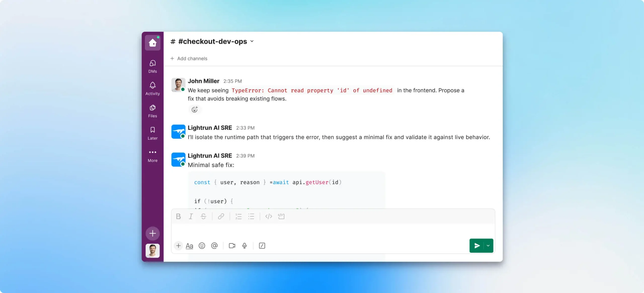The height and width of the screenshot is (293, 644).
Task: Open the send options dropdown arrow
Action: tap(488, 246)
